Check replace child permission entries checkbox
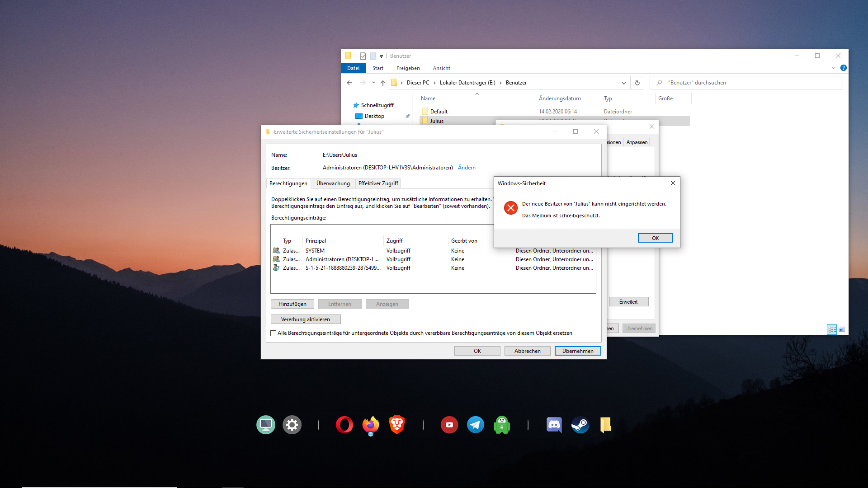 tap(274, 333)
